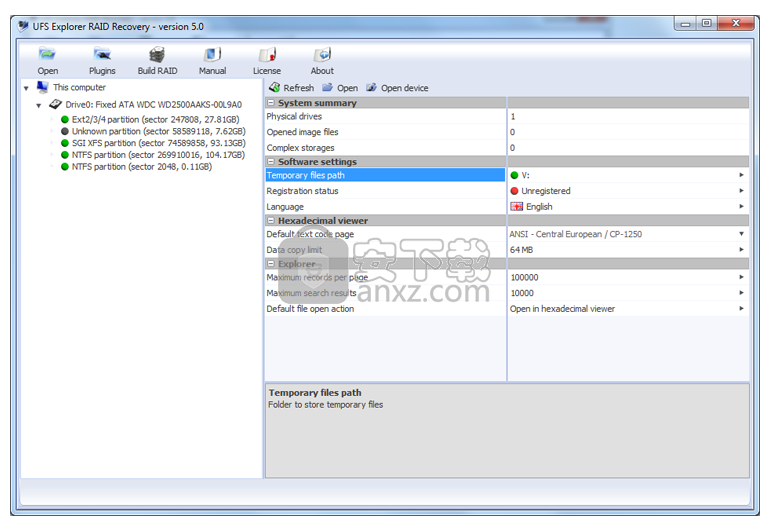
Task: Open the Manual book icon
Action: coord(212,54)
